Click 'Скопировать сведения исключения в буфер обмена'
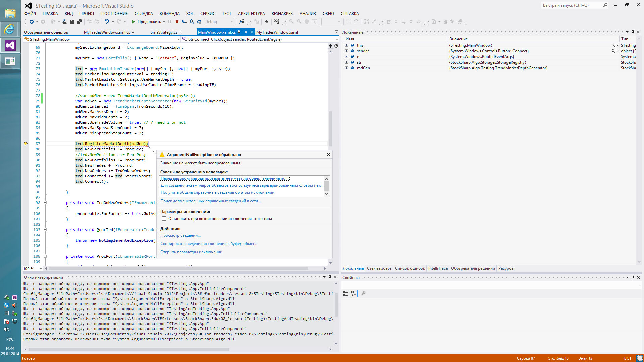This screenshot has width=644, height=362. 209,244
